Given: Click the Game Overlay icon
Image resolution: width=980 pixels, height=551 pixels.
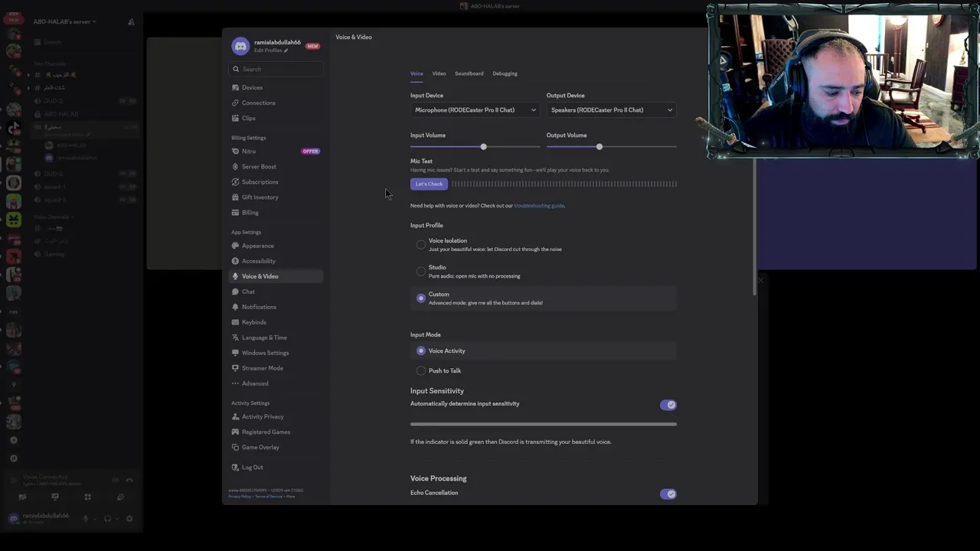Looking at the screenshot, I should pyautogui.click(x=236, y=448).
